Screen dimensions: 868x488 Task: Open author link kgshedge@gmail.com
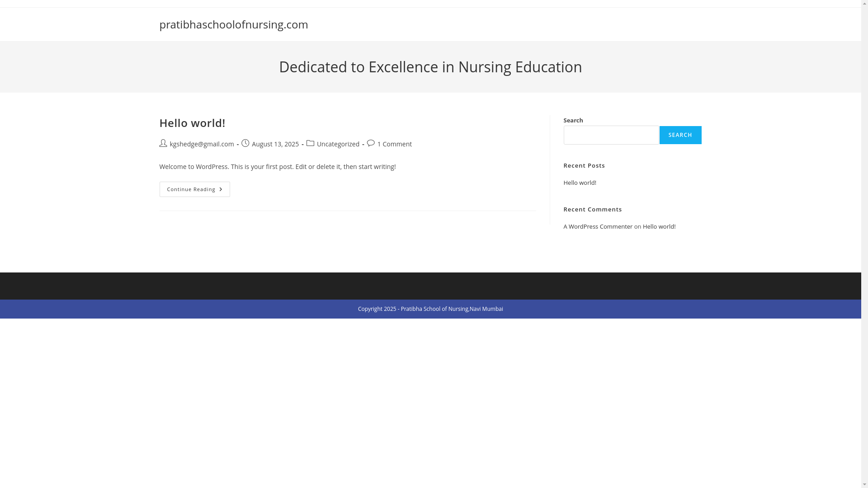pyautogui.click(x=202, y=144)
